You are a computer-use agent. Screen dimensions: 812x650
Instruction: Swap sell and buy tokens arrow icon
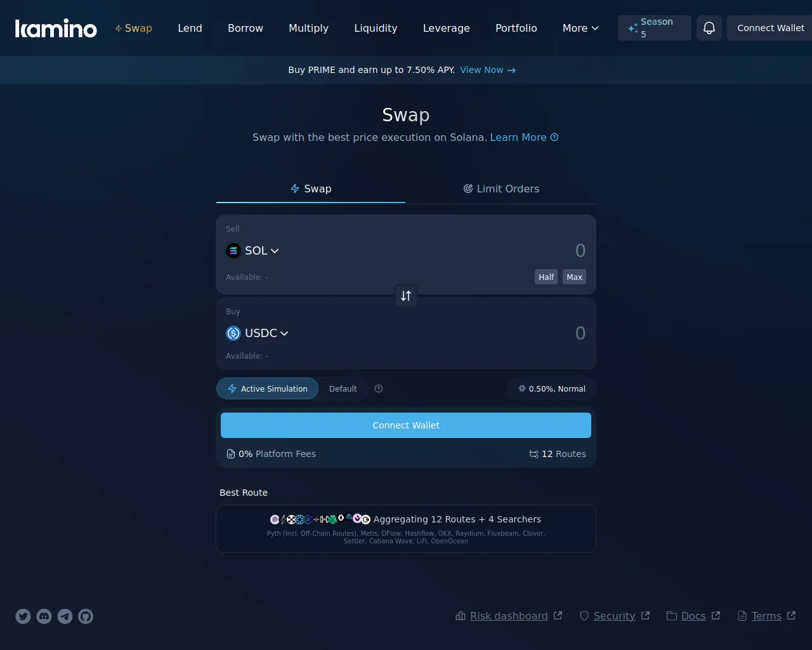(x=406, y=296)
